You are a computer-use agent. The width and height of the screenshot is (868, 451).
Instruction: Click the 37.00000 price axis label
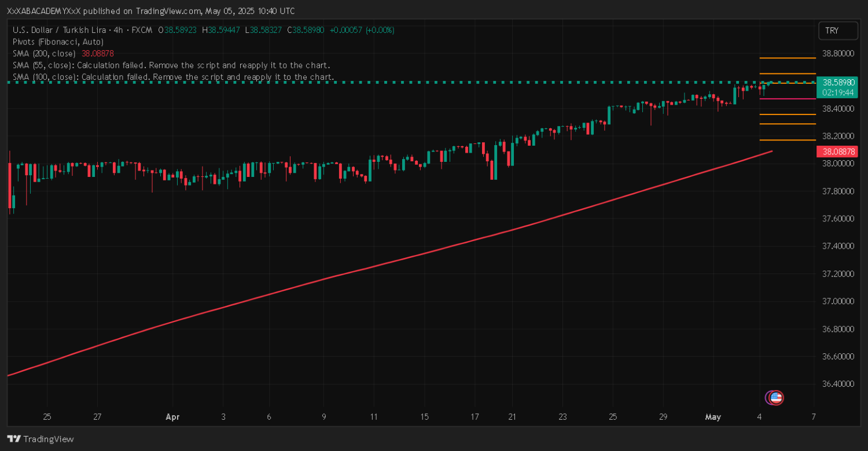838,301
